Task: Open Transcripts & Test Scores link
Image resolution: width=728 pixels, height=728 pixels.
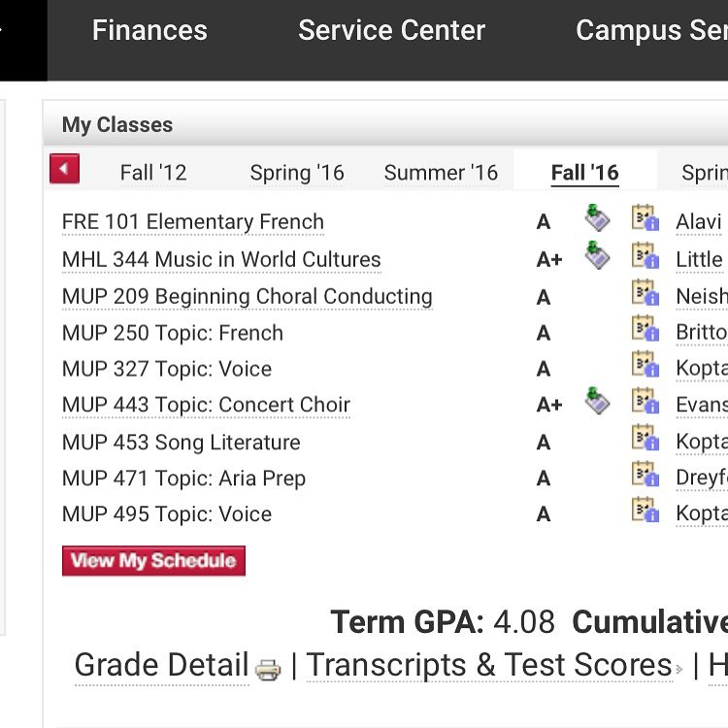Action: coord(488,666)
